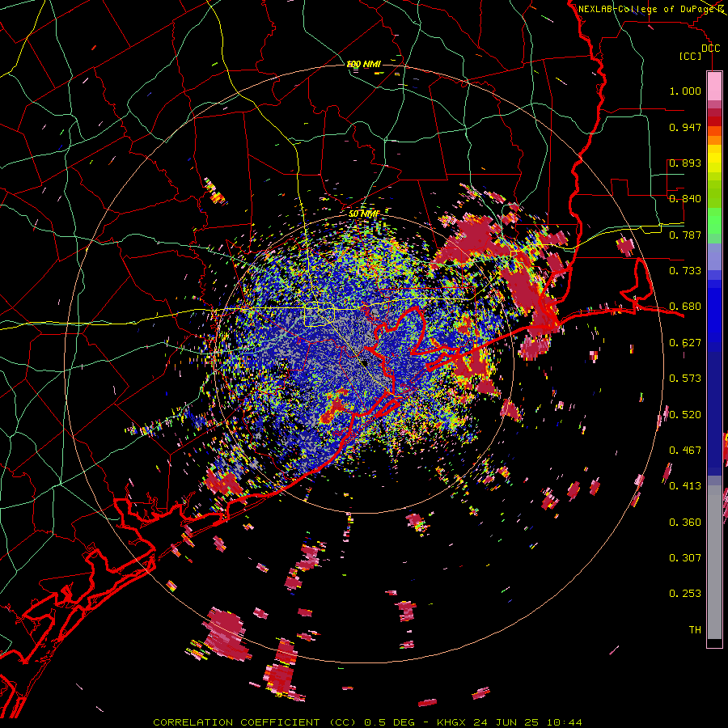The height and width of the screenshot is (728, 728).
Task: Click the DCC label above the color bar
Action: (x=710, y=49)
